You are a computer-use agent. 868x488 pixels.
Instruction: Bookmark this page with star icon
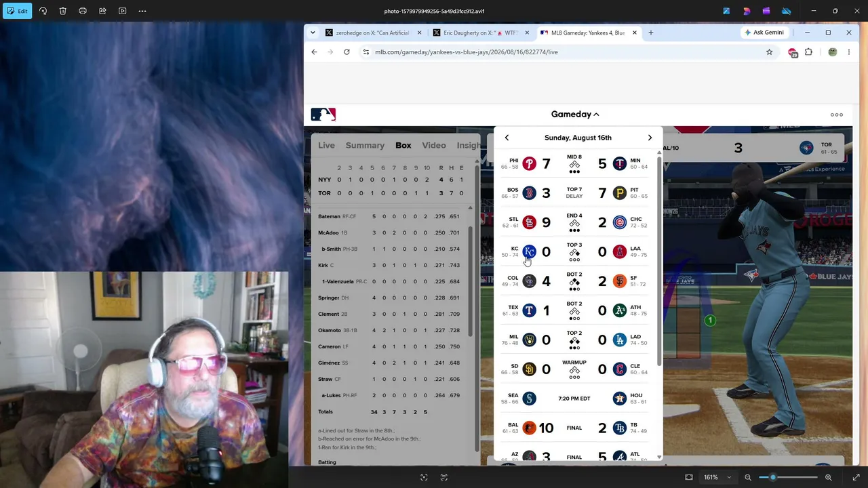click(769, 52)
